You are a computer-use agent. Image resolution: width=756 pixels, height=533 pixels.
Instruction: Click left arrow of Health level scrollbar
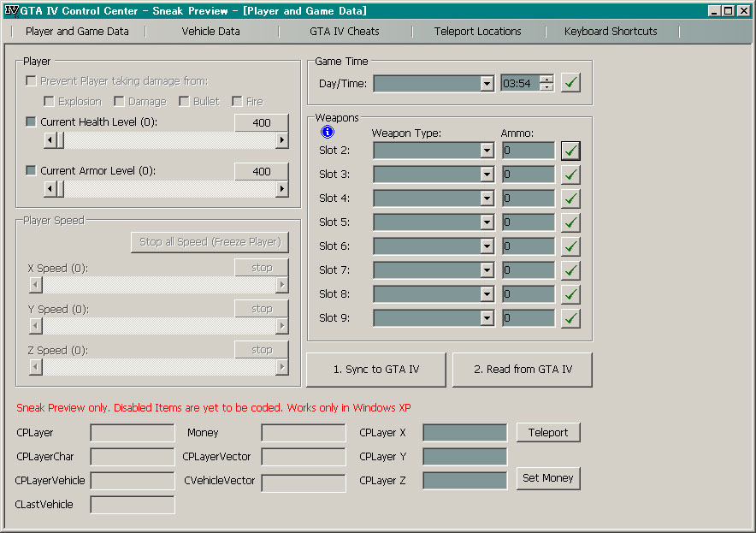pyautogui.click(x=50, y=140)
